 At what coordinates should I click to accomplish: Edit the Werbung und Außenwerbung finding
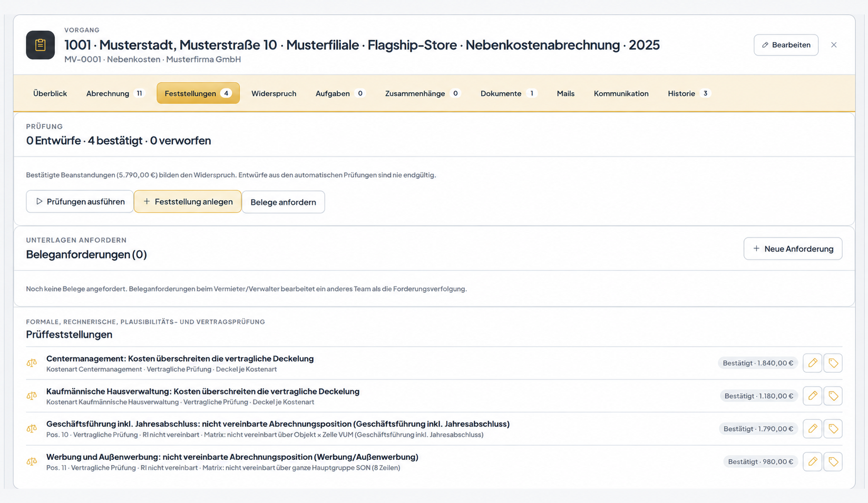point(813,461)
